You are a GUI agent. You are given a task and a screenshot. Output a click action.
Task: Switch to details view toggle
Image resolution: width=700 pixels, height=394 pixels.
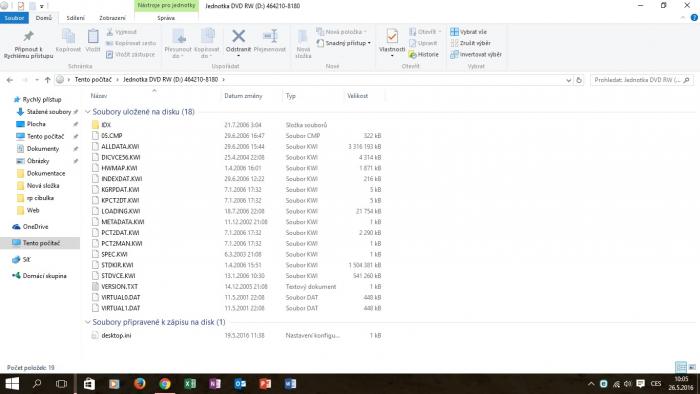[681, 367]
